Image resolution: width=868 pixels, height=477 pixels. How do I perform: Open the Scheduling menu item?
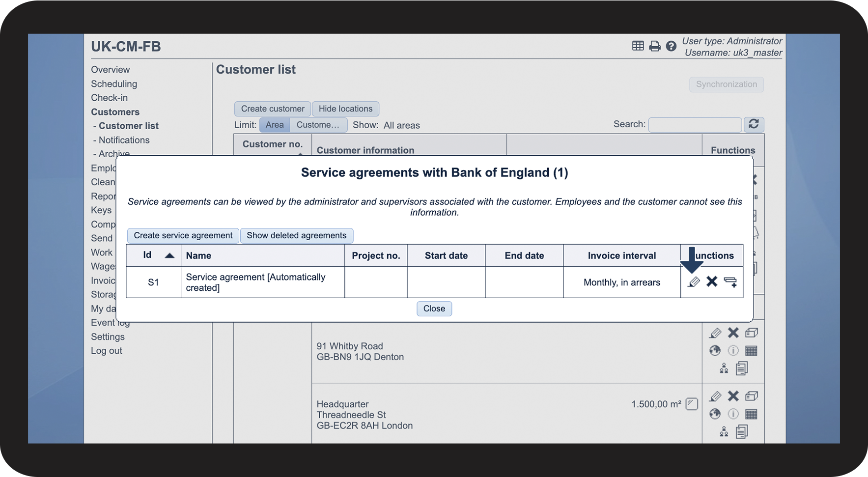click(x=114, y=84)
